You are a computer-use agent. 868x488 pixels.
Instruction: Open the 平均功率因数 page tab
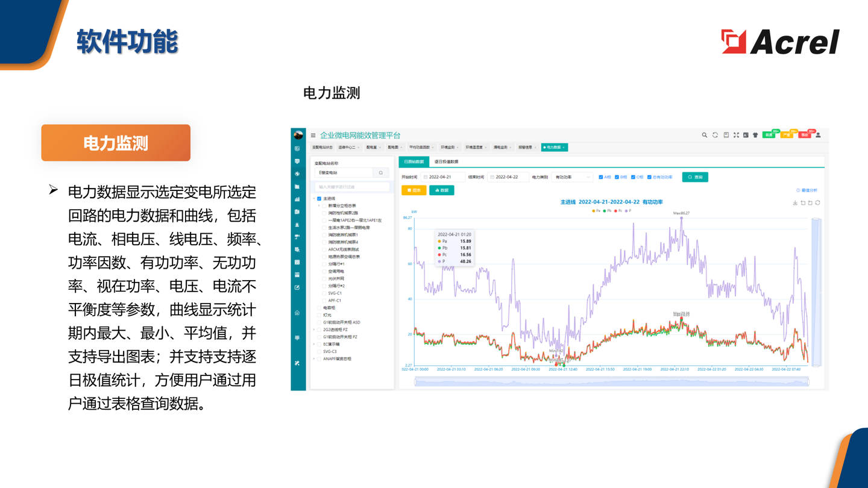(421, 147)
